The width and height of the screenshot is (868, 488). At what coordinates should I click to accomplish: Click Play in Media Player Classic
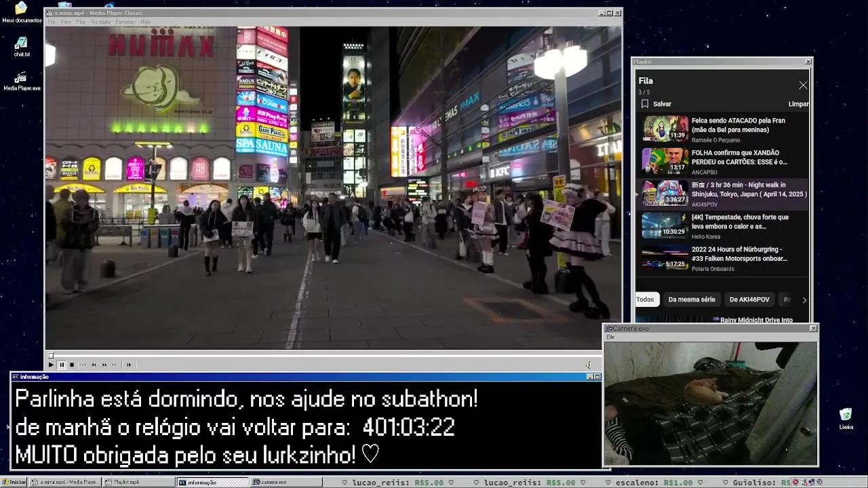pyautogui.click(x=51, y=365)
